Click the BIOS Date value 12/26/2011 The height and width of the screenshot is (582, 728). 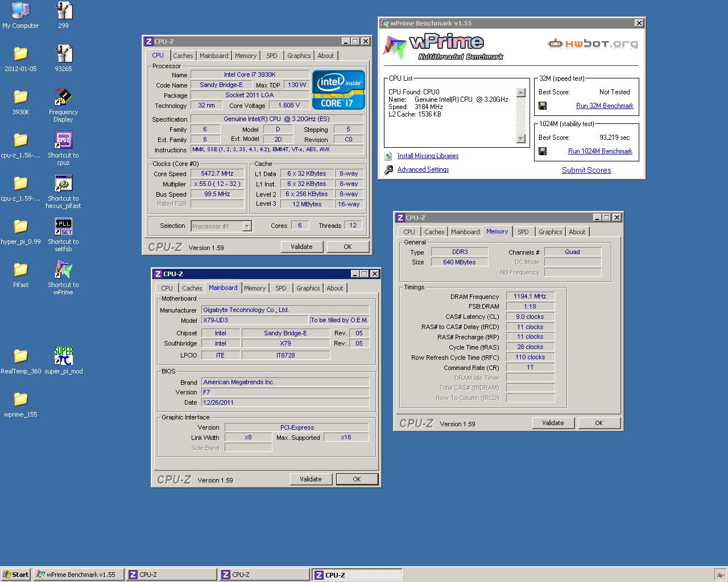pos(285,402)
